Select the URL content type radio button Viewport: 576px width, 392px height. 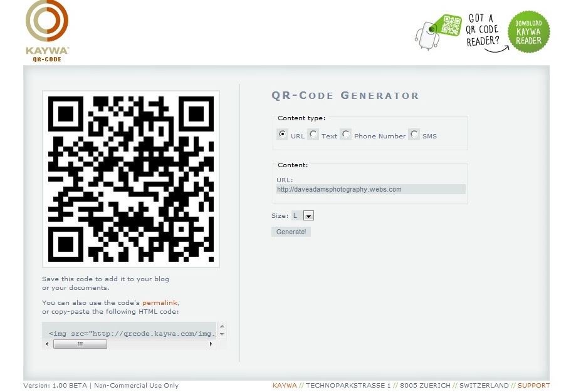point(282,135)
